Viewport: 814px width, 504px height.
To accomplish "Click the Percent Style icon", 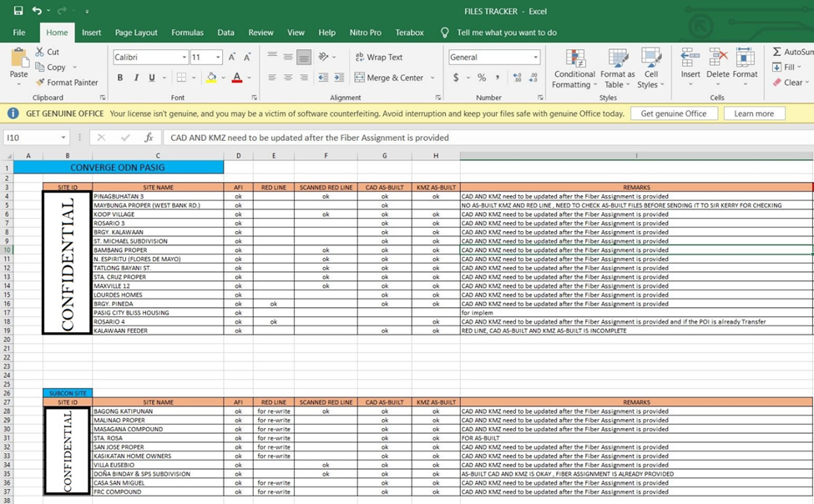I will point(481,78).
